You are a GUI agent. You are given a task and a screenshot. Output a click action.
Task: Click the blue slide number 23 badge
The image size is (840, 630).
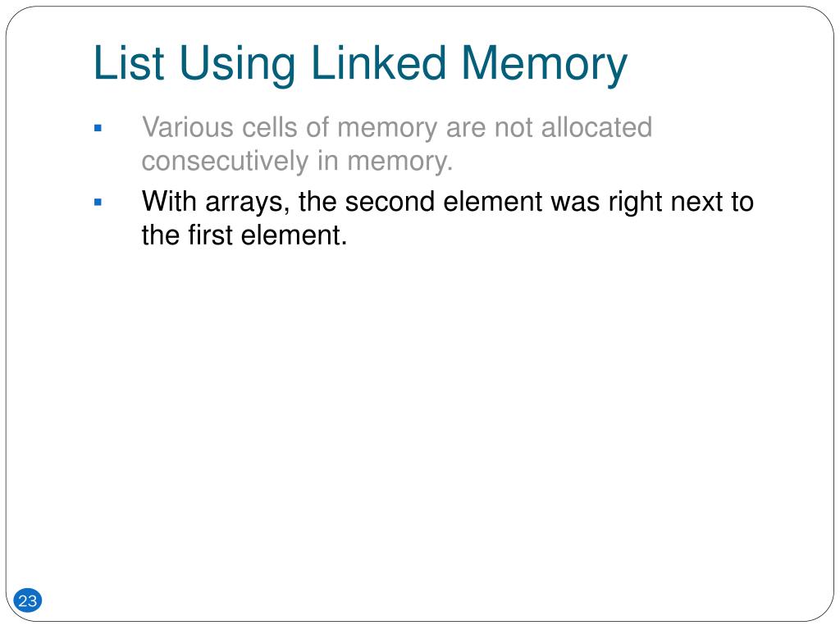point(27,600)
